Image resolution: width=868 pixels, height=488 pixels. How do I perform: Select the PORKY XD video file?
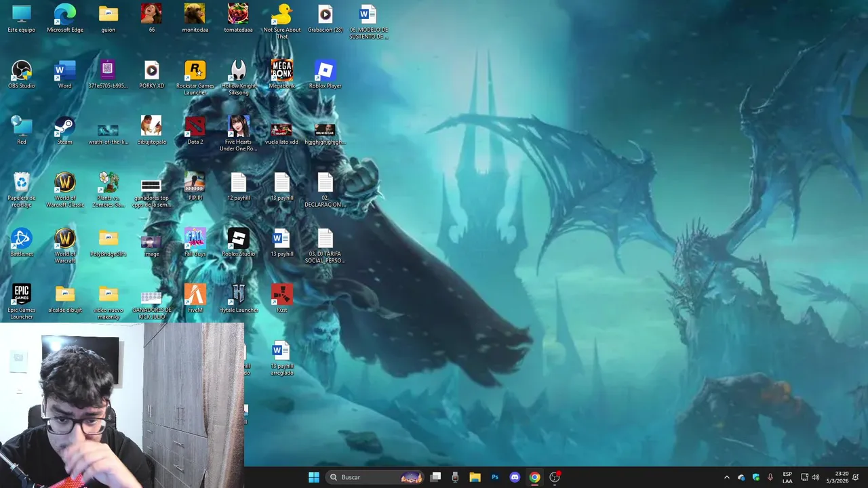click(x=151, y=75)
